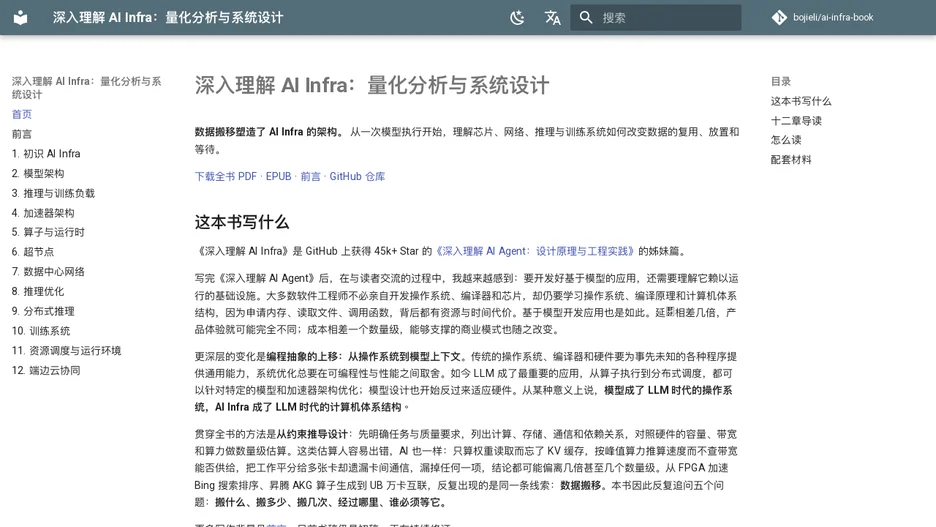Click the 前言 link below the intro
The image size is (936, 527).
click(310, 176)
